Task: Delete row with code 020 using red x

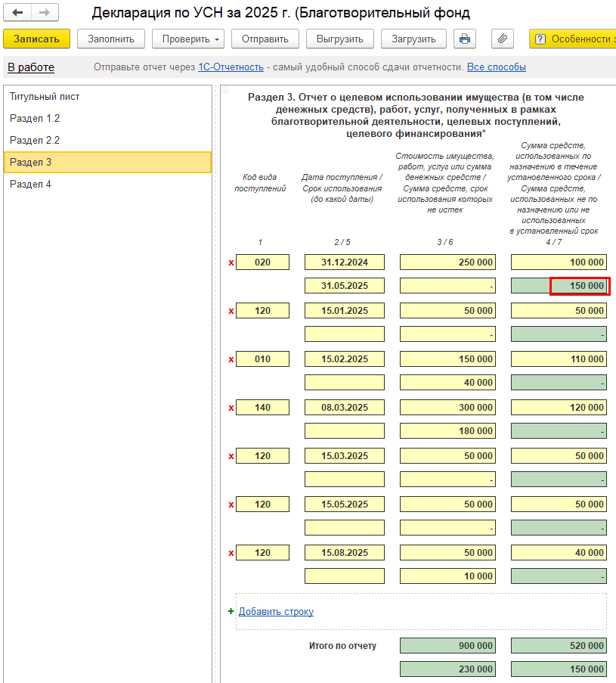Action: [x=231, y=262]
